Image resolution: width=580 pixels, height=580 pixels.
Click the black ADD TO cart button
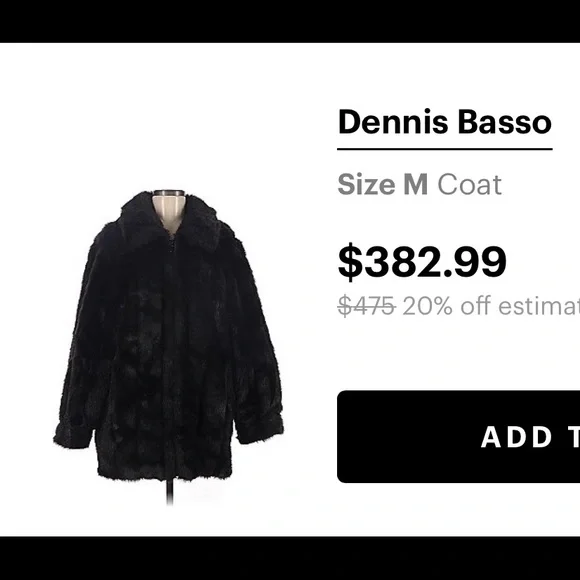tap(459, 436)
